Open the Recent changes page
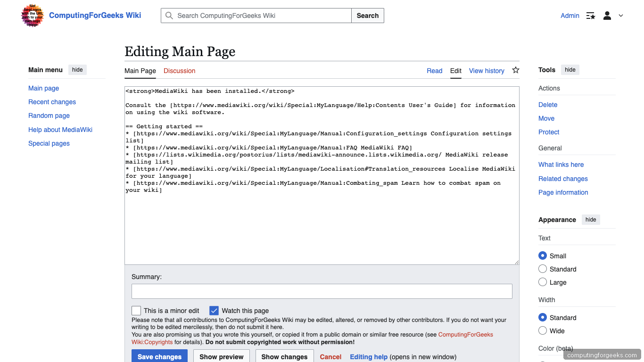This screenshot has width=644, height=362. [52, 102]
